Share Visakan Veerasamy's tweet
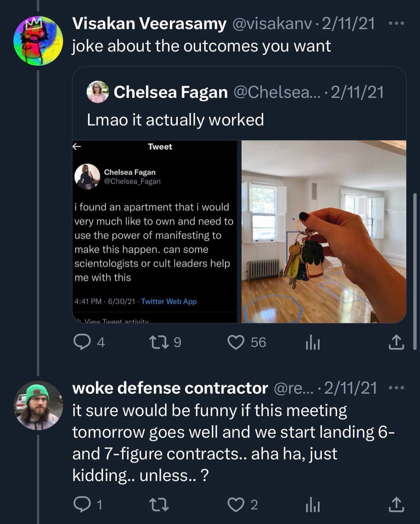420x524 pixels. point(396,343)
